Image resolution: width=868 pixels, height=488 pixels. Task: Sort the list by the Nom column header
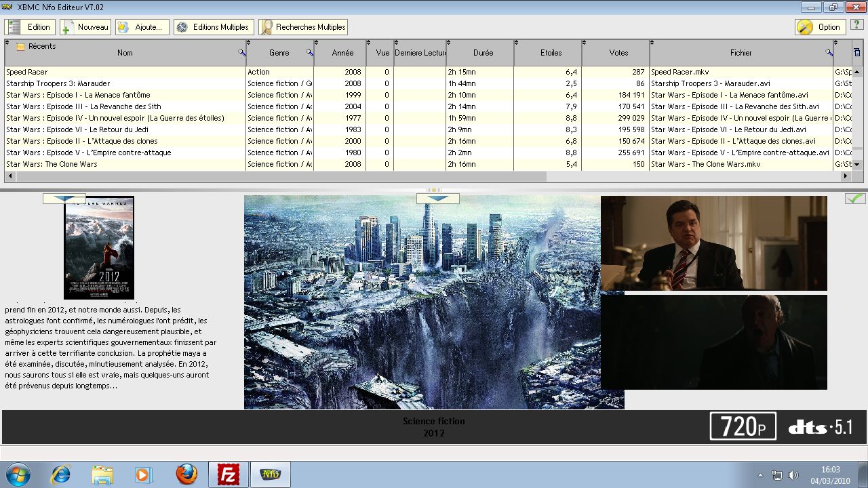(x=125, y=52)
